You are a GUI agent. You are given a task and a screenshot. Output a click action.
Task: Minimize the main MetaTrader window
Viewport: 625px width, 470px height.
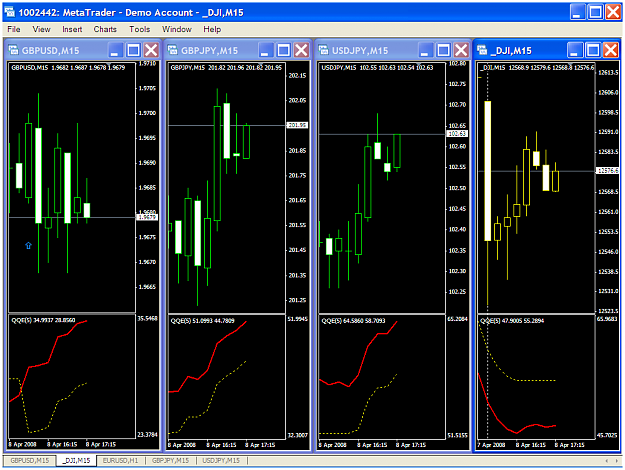(x=577, y=12)
